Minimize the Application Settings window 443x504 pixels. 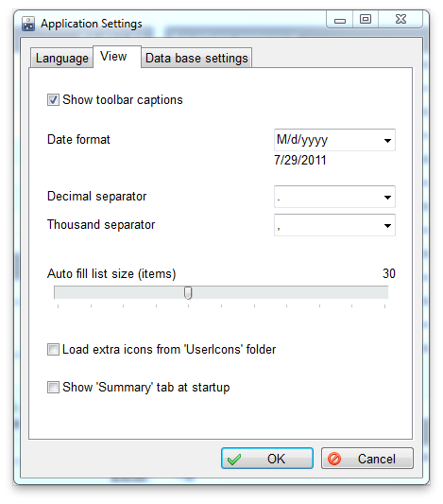(x=340, y=20)
